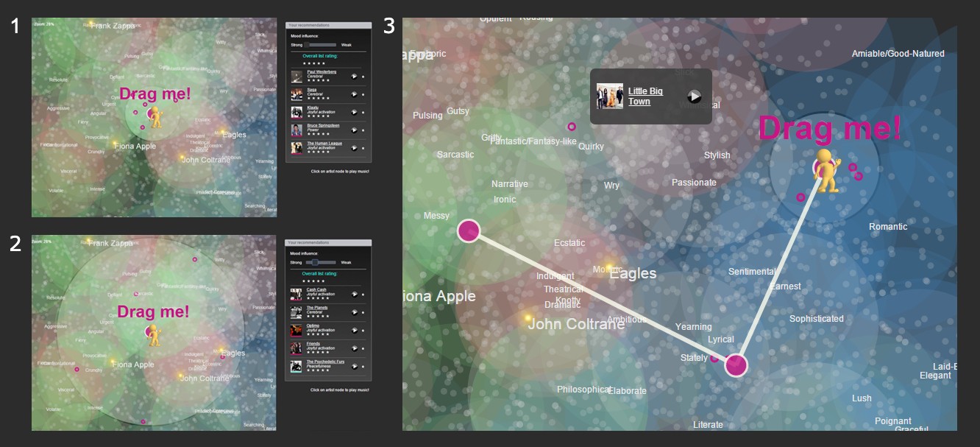This screenshot has width=980, height=447.
Task: Click the star icon beside Friends' play button
Action: (x=363, y=348)
